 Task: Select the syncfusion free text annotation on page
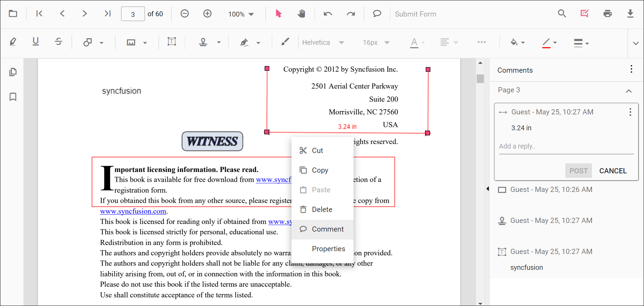pos(121,91)
